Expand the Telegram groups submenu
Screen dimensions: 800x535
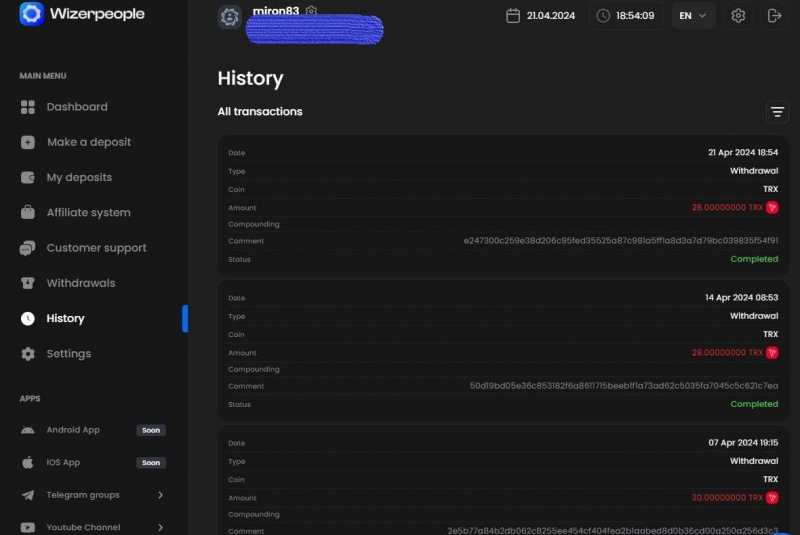(x=93, y=495)
